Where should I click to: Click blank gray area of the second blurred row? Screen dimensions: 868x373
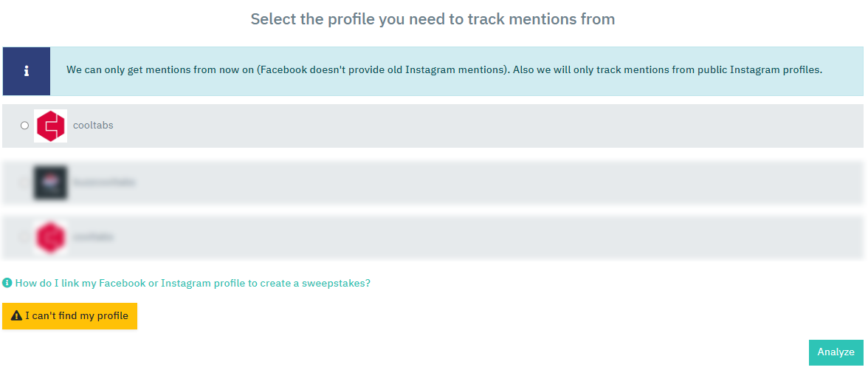point(498,183)
